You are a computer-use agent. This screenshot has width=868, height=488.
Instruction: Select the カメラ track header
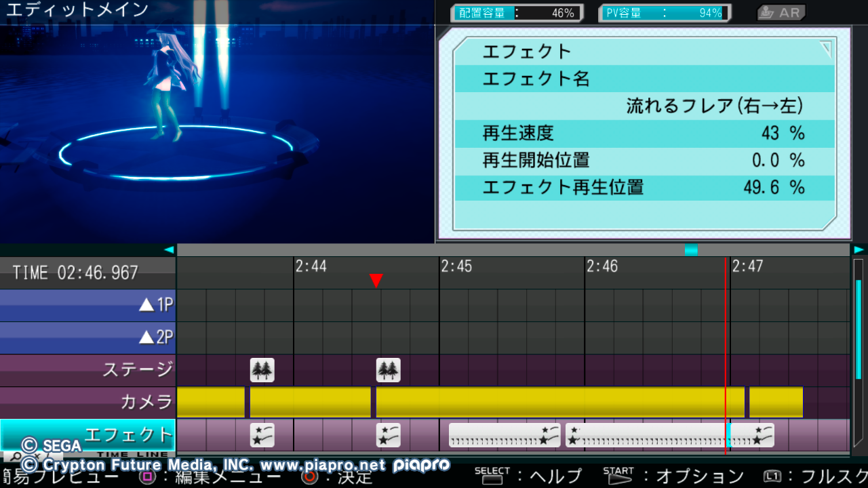click(x=88, y=403)
